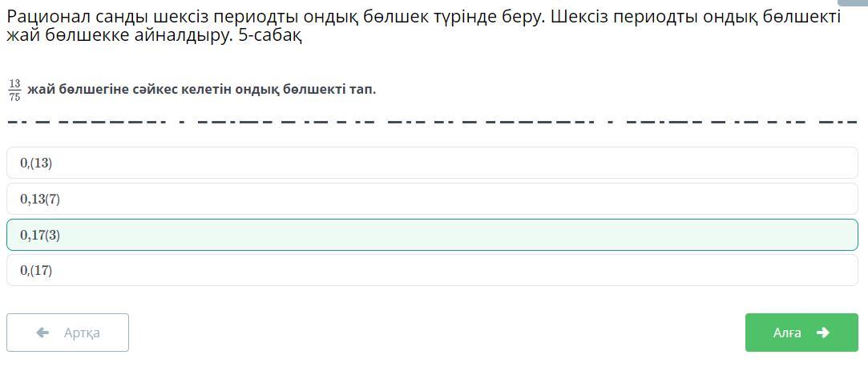Choose the 0,13(7) answer option
The image size is (868, 387).
coord(432,199)
